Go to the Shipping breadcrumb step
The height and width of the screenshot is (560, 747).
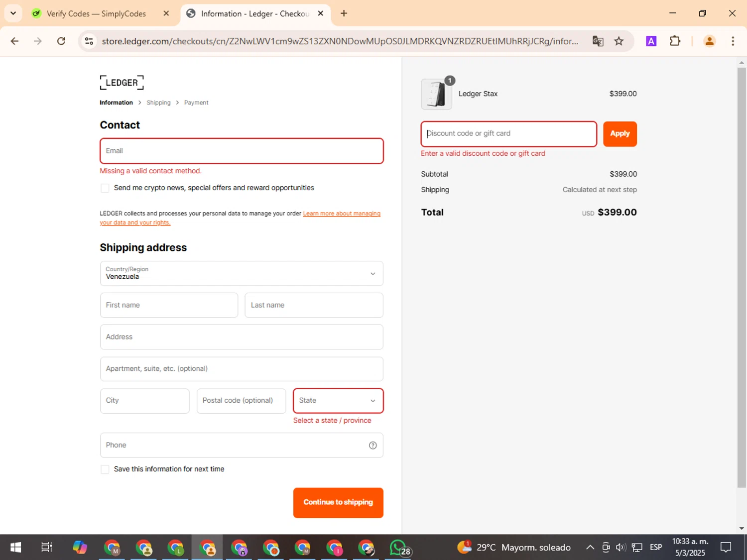tap(158, 103)
